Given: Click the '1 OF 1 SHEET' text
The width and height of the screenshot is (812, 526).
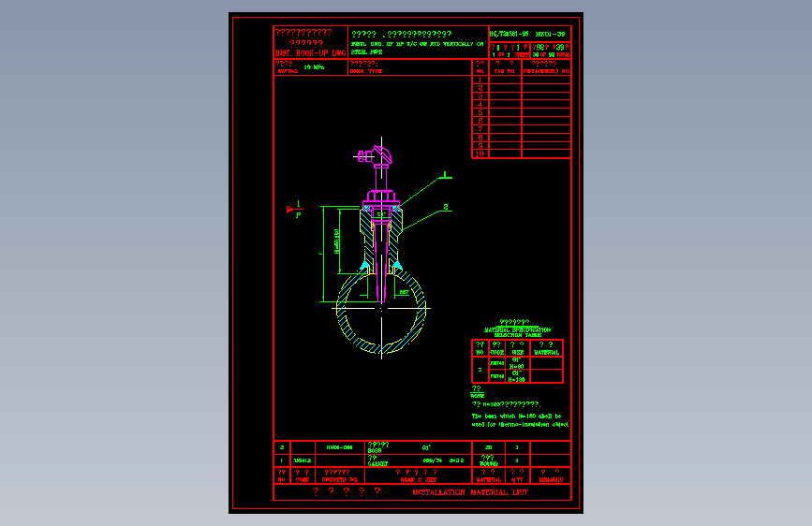Looking at the screenshot, I should point(510,54).
